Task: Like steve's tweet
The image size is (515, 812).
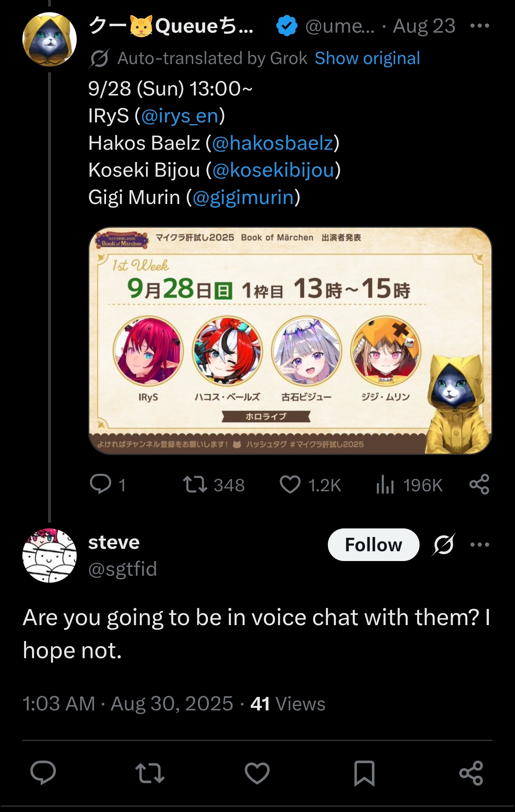Action: point(257,773)
